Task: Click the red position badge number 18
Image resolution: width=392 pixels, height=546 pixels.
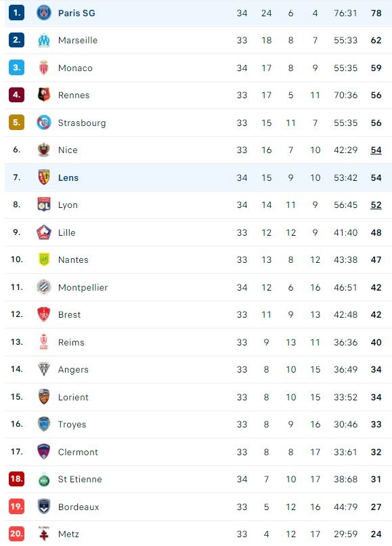Action: tap(16, 479)
